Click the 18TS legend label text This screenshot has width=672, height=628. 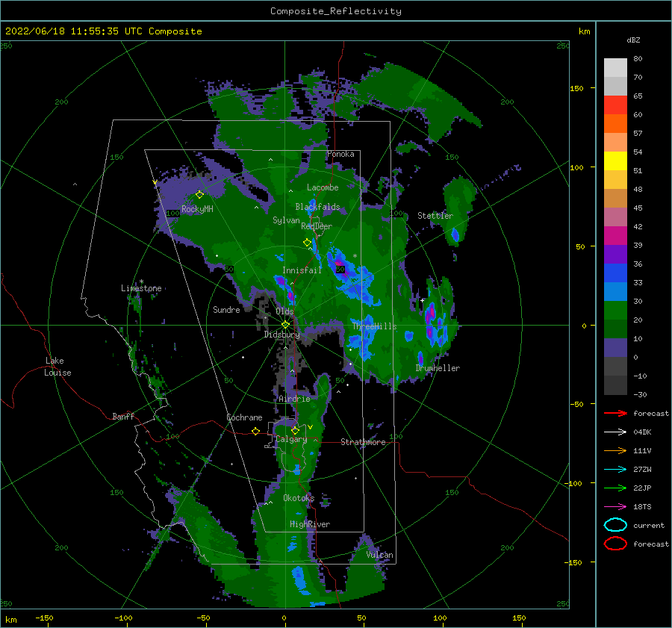pyautogui.click(x=642, y=507)
